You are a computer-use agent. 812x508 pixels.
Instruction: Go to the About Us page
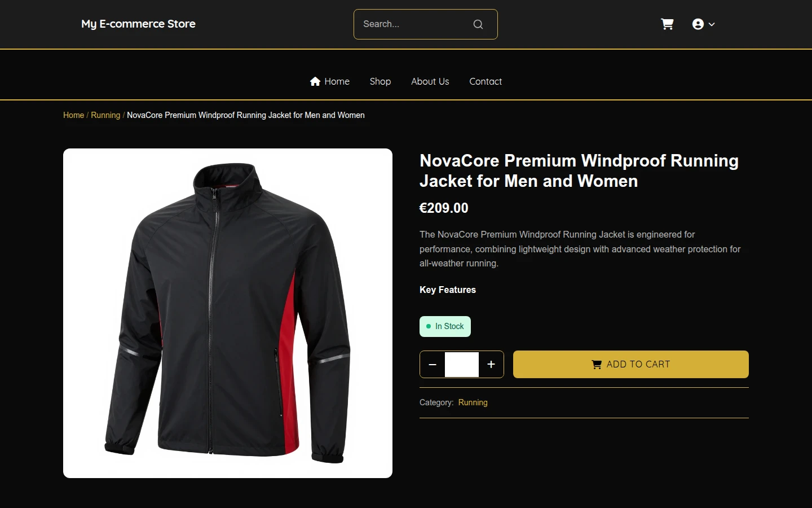[x=430, y=81]
